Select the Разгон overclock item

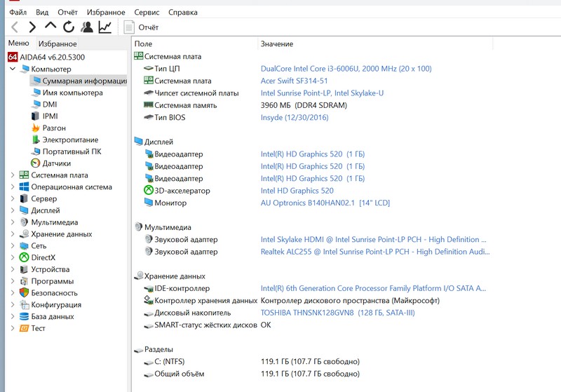(54, 128)
